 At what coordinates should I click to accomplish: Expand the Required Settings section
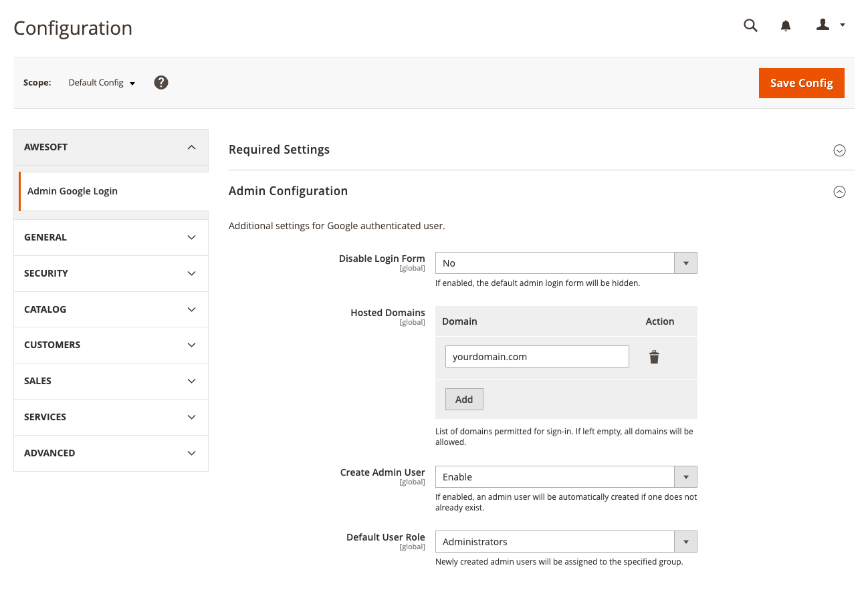tap(839, 150)
